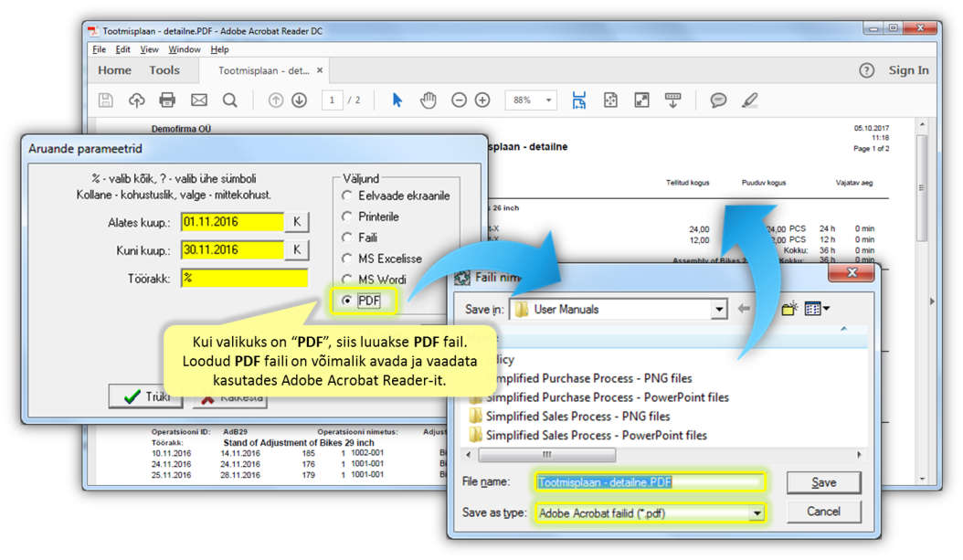Select the PDF output radio button
This screenshot has width=963, height=560.
coord(347,301)
